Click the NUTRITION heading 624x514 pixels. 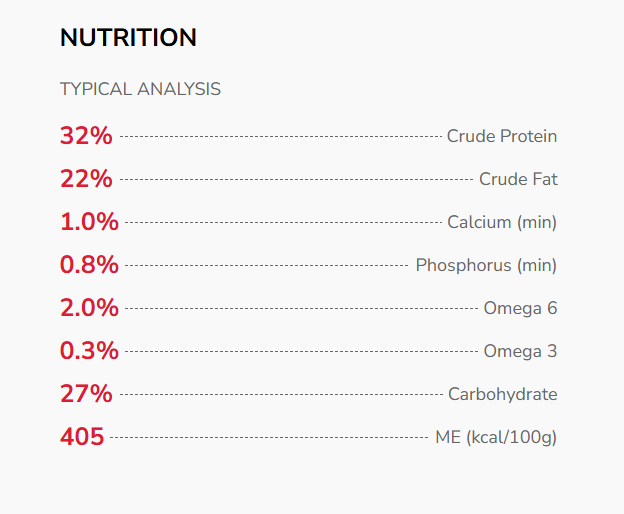point(128,38)
